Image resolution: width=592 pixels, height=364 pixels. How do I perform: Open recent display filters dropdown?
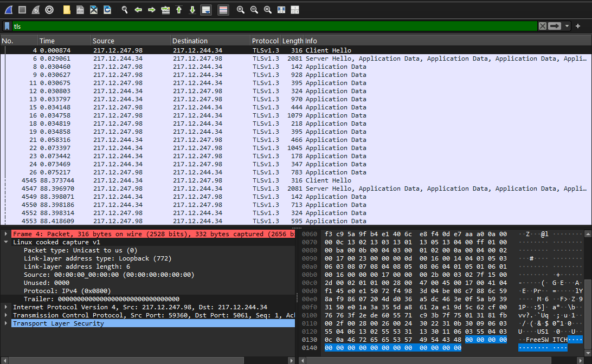567,26
